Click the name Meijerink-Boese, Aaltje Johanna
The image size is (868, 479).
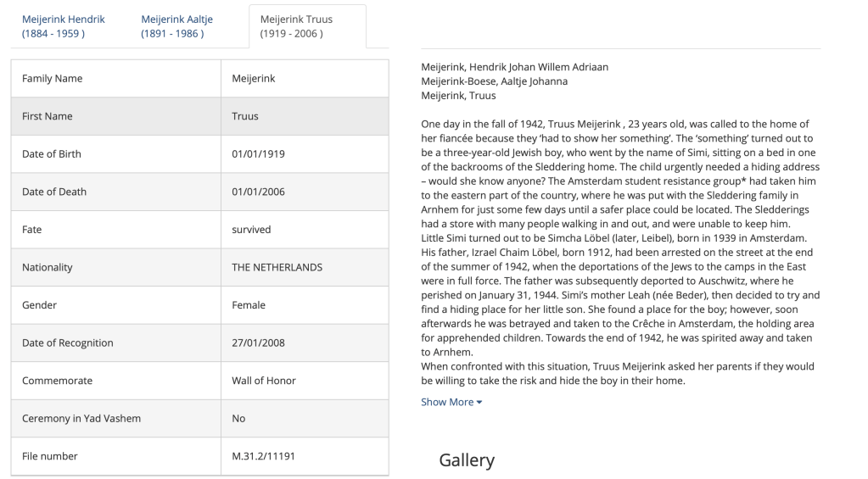pyautogui.click(x=494, y=81)
